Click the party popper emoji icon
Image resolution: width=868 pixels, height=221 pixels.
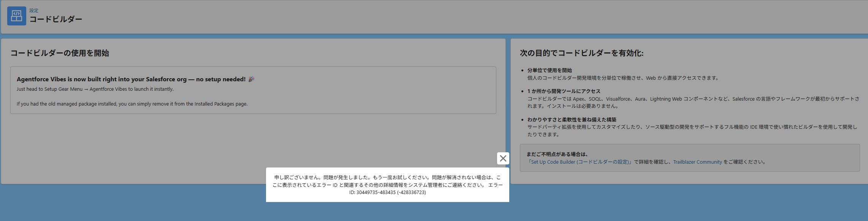click(x=251, y=79)
